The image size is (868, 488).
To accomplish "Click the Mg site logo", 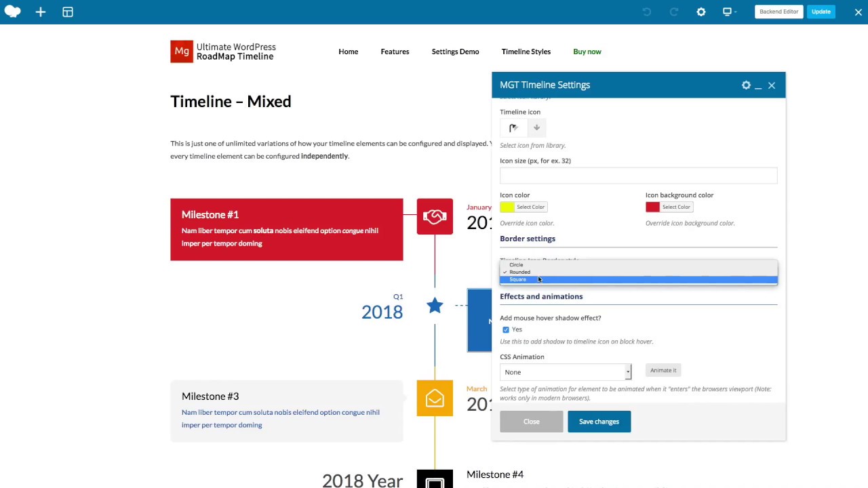I will tap(182, 52).
